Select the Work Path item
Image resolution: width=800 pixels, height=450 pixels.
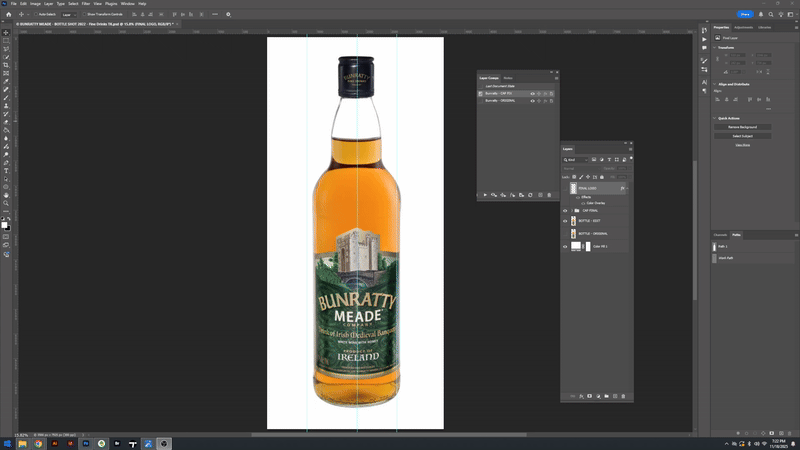[x=753, y=258]
